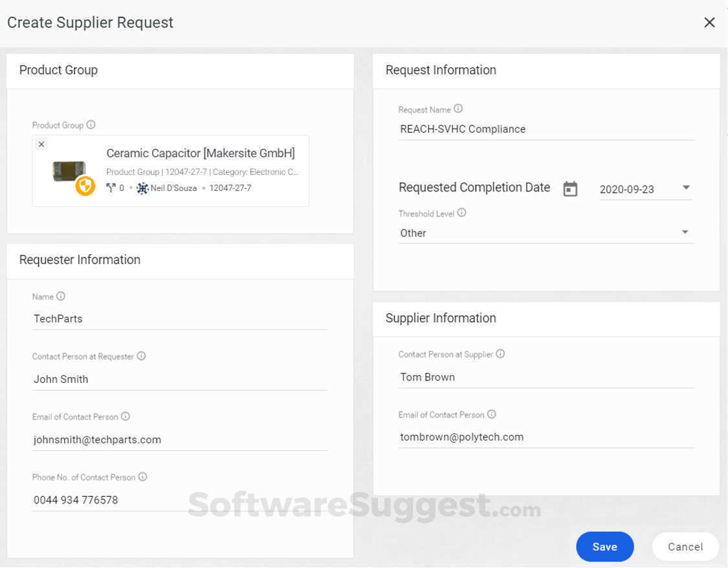Click the Product Group info icon
The width and height of the screenshot is (728, 568).
click(91, 125)
